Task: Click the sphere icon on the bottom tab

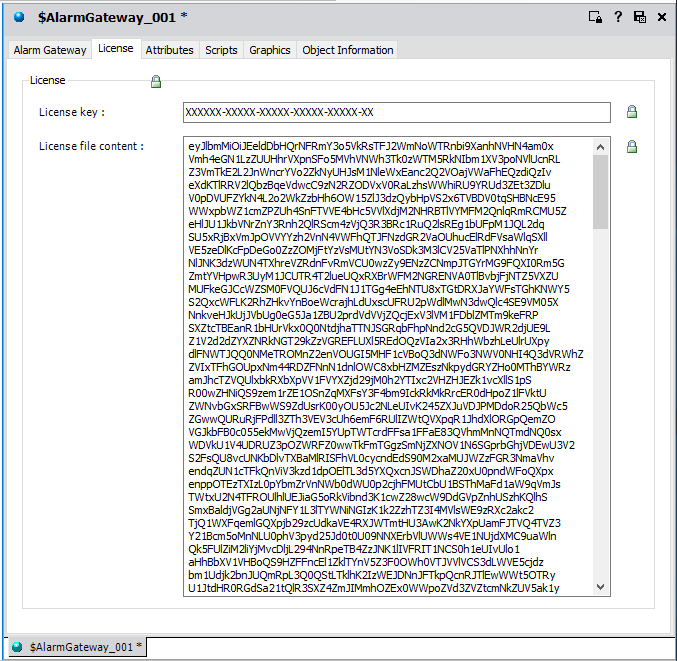Action: pyautogui.click(x=18, y=647)
